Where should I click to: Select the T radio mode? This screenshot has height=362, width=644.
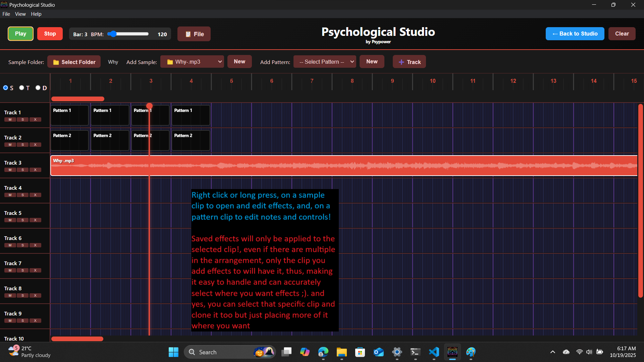click(x=22, y=88)
